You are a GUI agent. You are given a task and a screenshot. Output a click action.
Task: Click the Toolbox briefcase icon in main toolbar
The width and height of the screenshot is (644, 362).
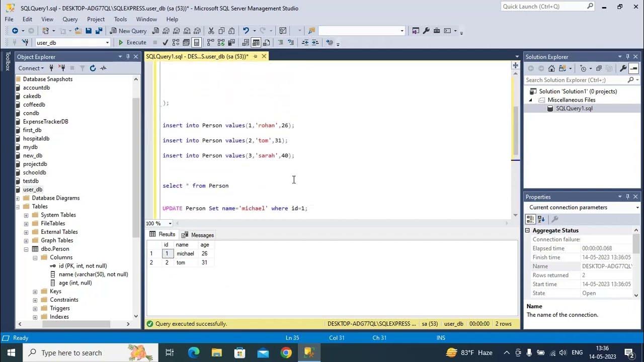(437, 31)
